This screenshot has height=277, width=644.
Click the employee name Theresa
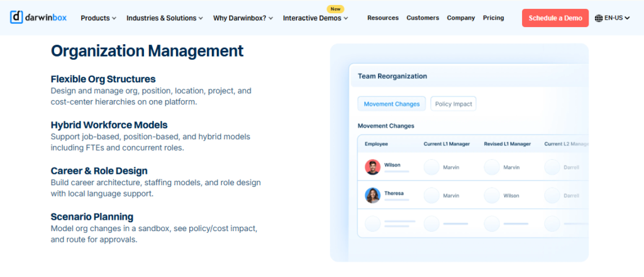(x=394, y=193)
